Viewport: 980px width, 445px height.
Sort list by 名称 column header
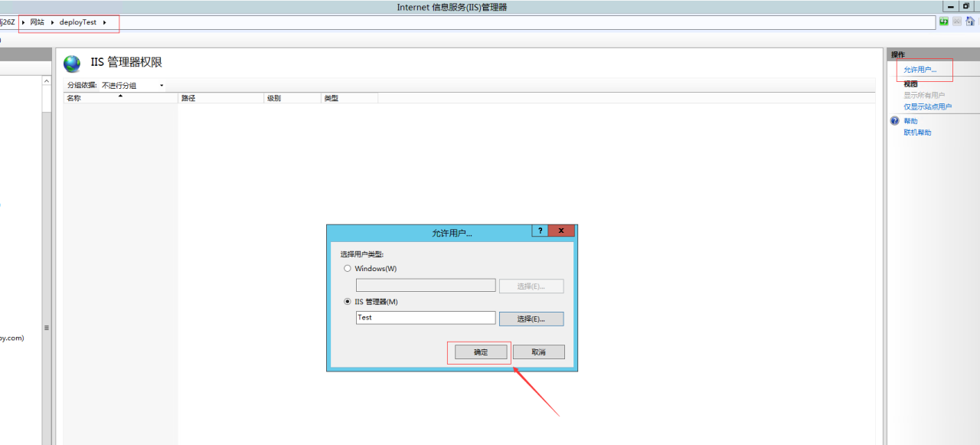coord(120,98)
